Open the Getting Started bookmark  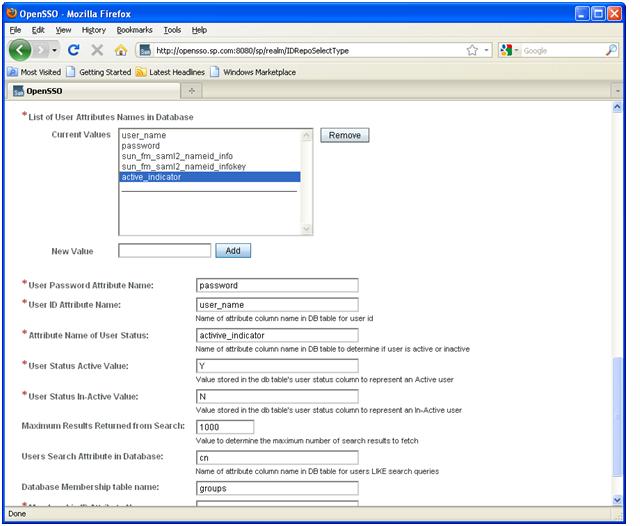99,72
